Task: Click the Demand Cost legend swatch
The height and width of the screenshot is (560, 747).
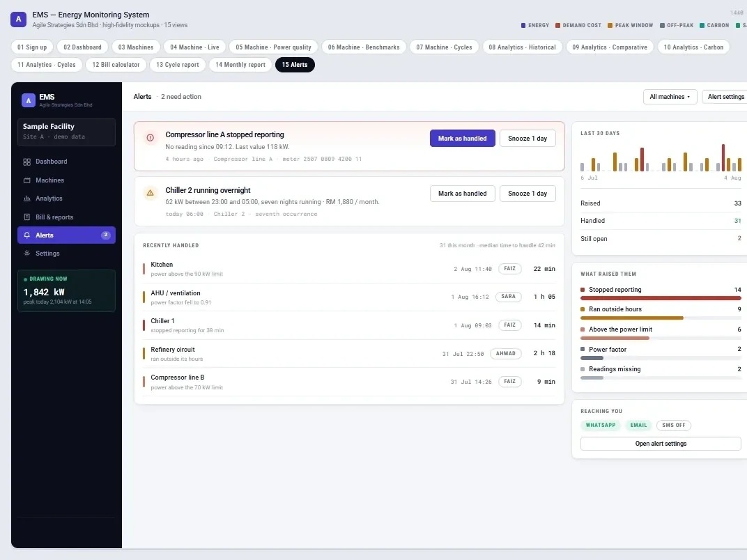Action: [x=557, y=25]
